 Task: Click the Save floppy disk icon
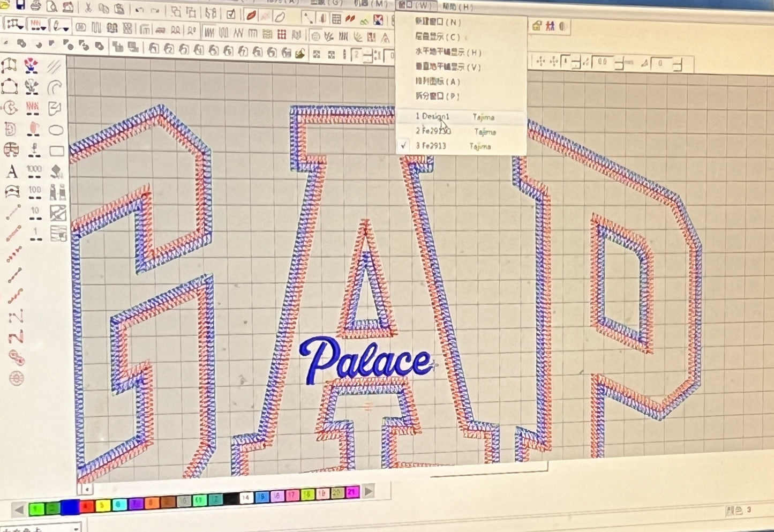[20, 6]
